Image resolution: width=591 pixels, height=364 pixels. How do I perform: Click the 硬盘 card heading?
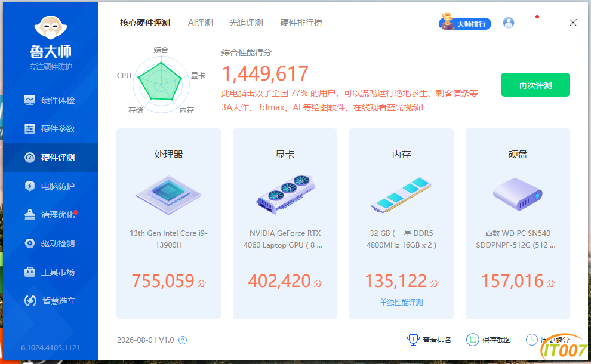(x=518, y=154)
